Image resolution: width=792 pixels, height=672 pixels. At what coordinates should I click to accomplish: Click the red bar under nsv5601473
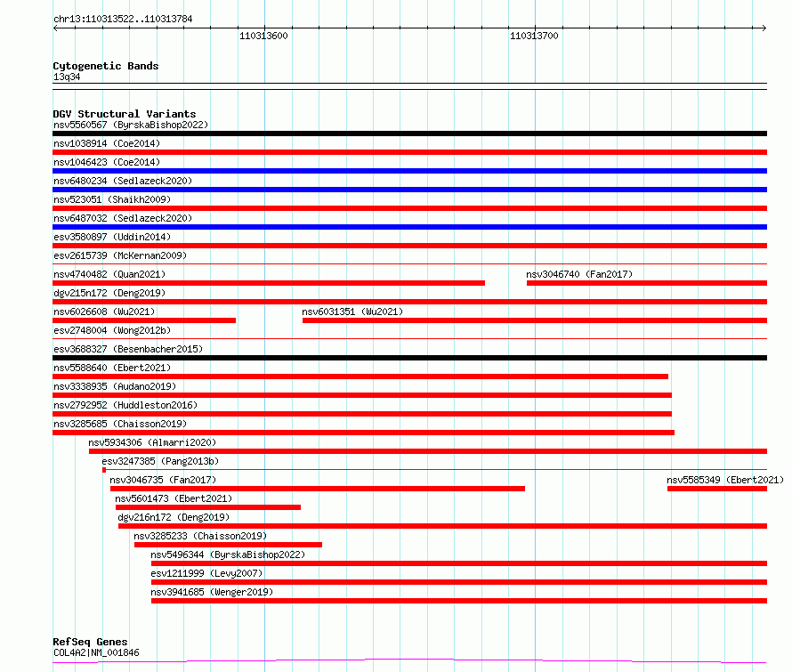[208, 507]
